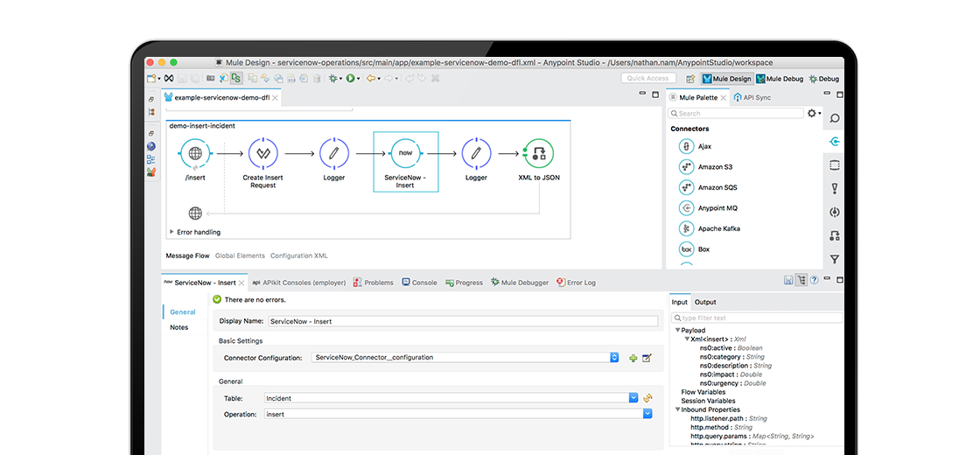
Task: Close the Mule Palette tab
Action: click(x=723, y=97)
